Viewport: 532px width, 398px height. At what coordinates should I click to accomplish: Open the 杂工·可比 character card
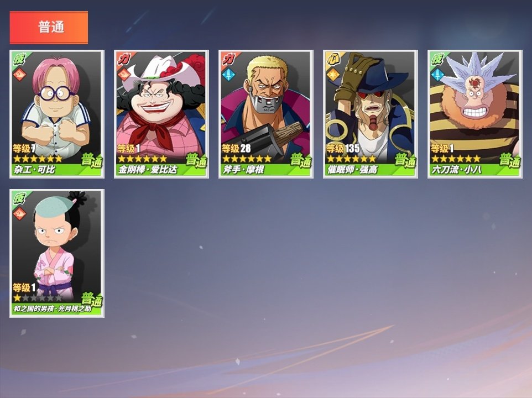point(57,114)
